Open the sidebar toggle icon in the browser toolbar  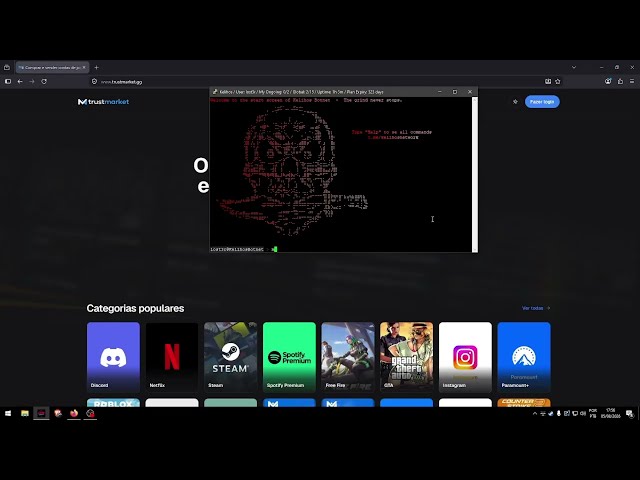8,82
